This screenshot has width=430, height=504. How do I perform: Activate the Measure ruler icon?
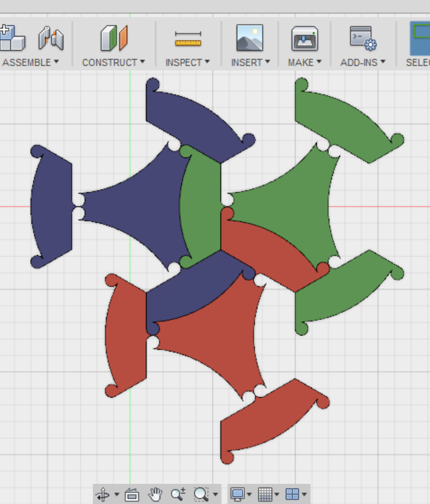tap(187, 39)
